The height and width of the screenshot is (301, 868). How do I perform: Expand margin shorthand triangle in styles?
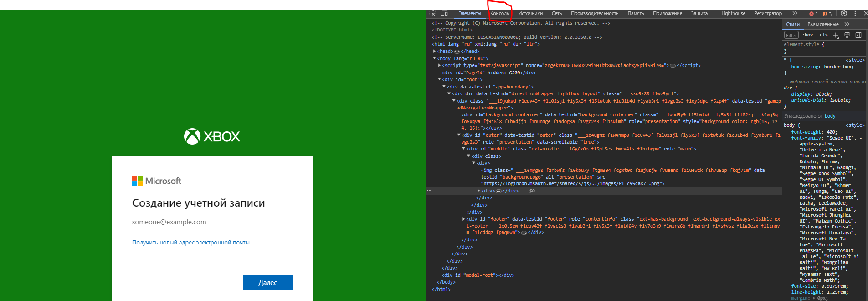coord(814,298)
